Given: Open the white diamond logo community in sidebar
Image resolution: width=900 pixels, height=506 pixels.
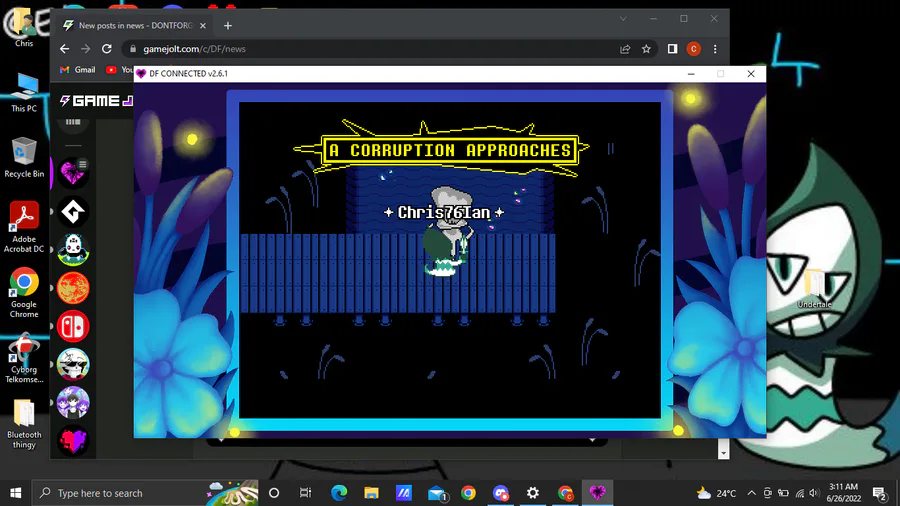Looking at the screenshot, I should pos(73,212).
